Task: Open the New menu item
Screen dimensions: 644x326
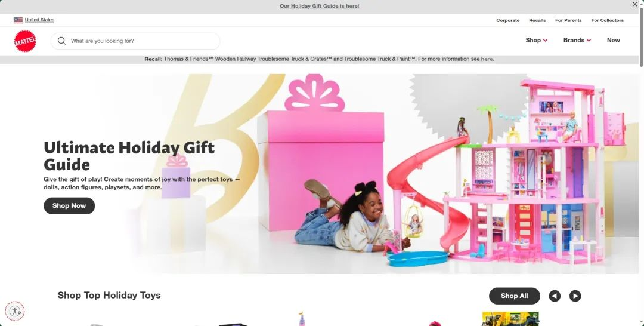Action: (613, 40)
